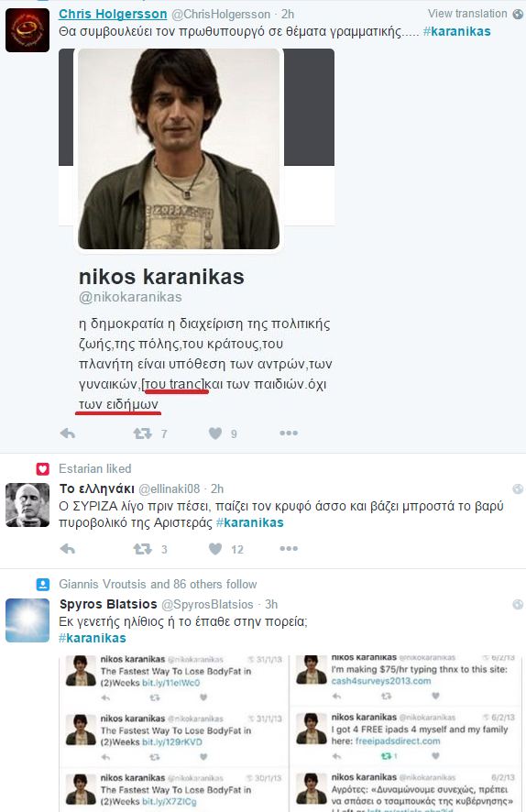Click globe icon on Το ελληνάκι's tweet

518,488
